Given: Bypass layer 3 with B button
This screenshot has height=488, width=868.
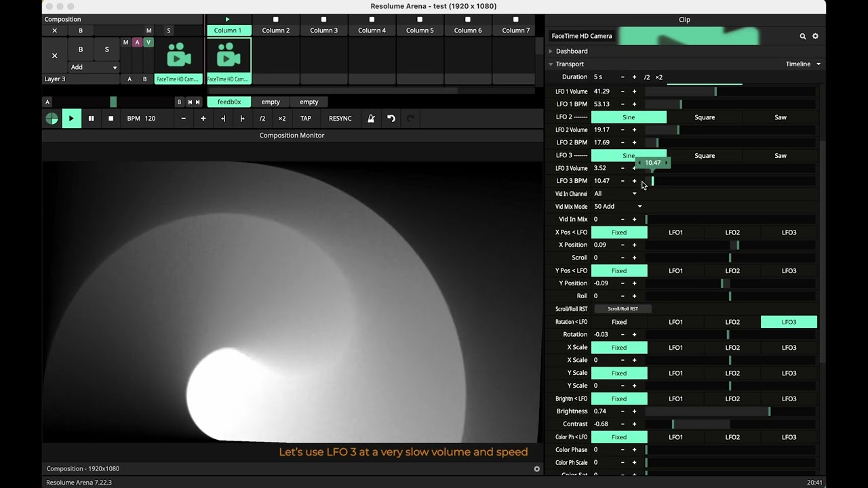Looking at the screenshot, I should pos(81,49).
